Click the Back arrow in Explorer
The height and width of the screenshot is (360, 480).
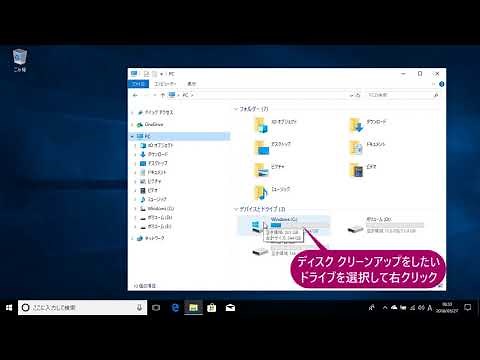pyautogui.click(x=135, y=95)
